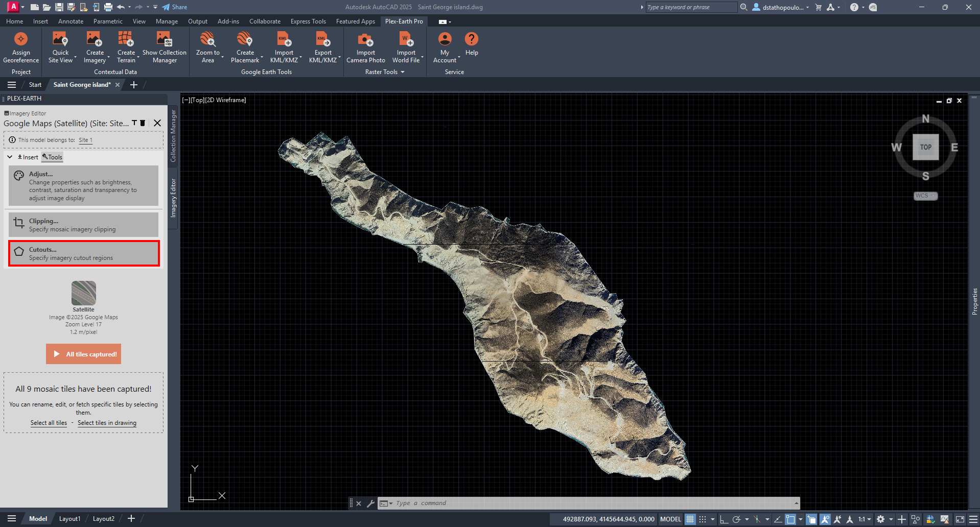Image resolution: width=980 pixels, height=527 pixels.
Task: Switch to the Start file tab
Action: click(x=35, y=85)
